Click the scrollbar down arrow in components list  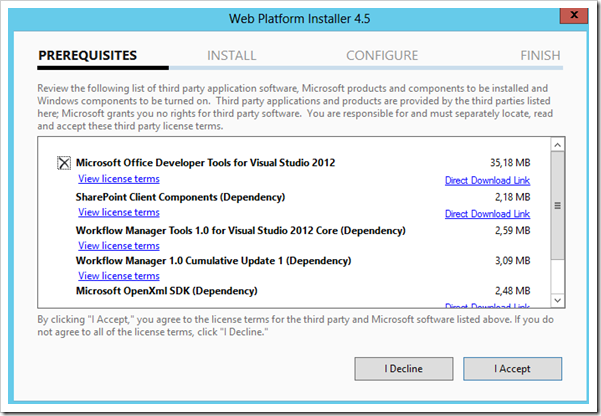pyautogui.click(x=557, y=301)
